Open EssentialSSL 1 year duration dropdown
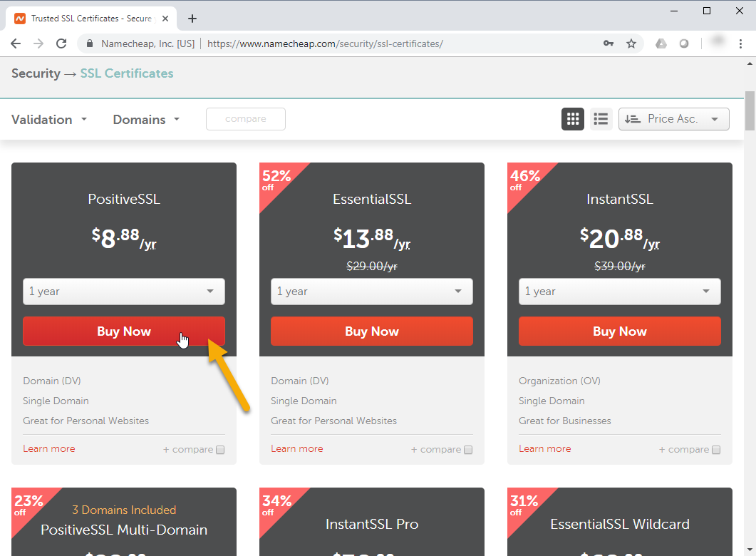 (x=372, y=292)
